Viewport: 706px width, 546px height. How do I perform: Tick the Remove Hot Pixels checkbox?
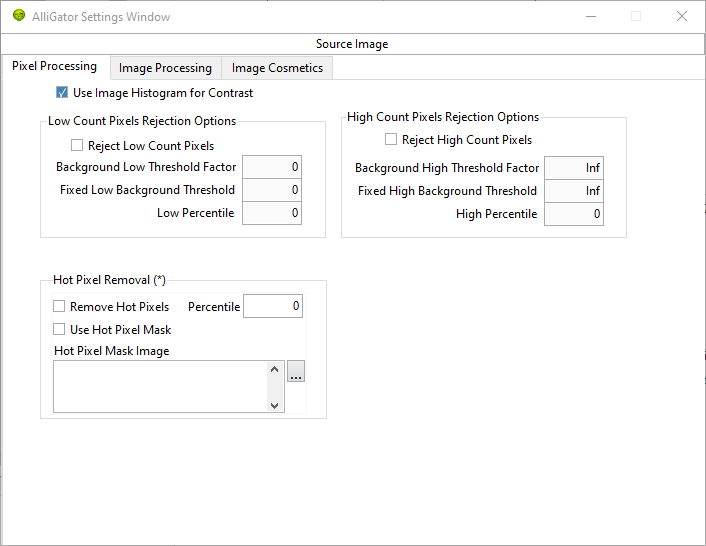coord(59,307)
